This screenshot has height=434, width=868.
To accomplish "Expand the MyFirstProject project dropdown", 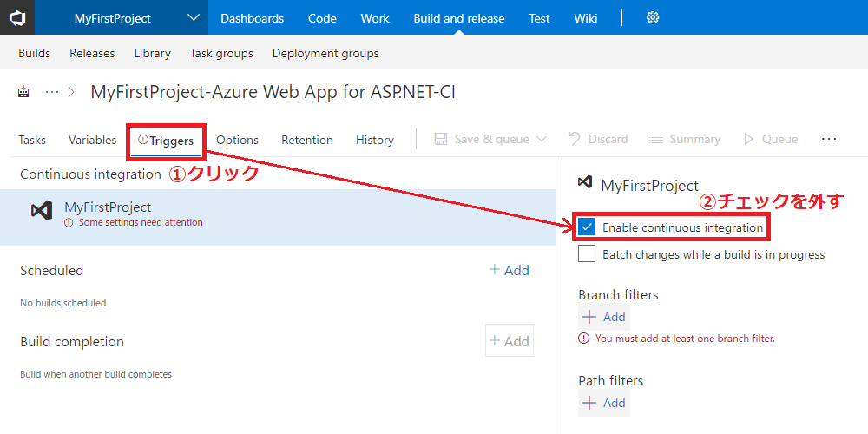I will pyautogui.click(x=194, y=17).
